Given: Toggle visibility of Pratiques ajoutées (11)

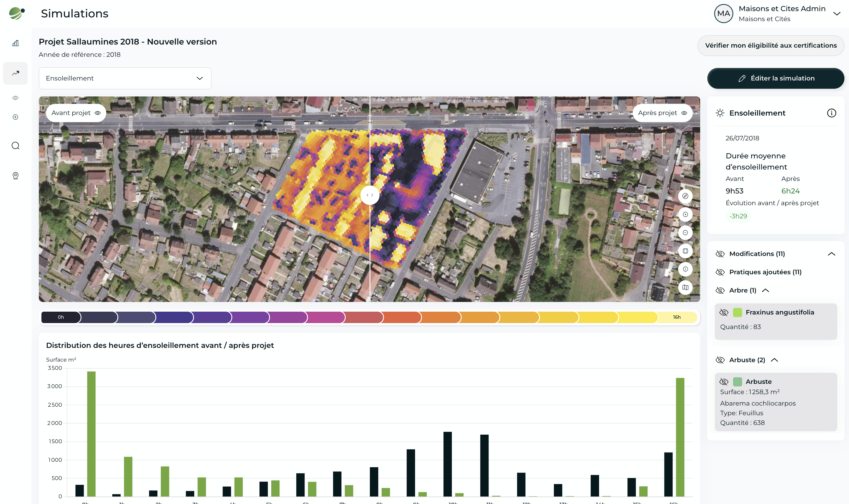Looking at the screenshot, I should tap(720, 272).
